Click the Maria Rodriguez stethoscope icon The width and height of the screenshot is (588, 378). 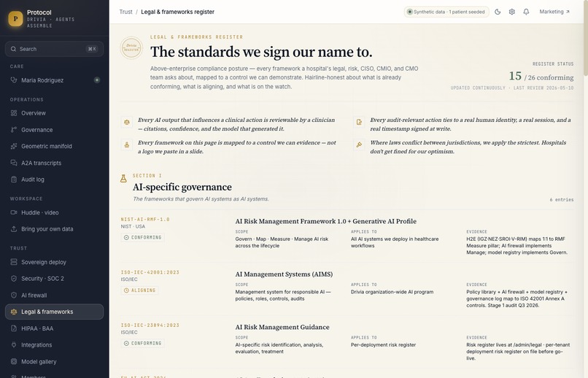pyautogui.click(x=14, y=80)
